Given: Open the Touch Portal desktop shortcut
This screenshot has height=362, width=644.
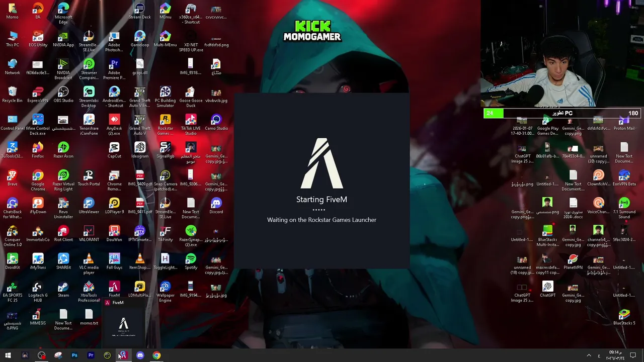Looking at the screenshot, I should click(89, 178).
